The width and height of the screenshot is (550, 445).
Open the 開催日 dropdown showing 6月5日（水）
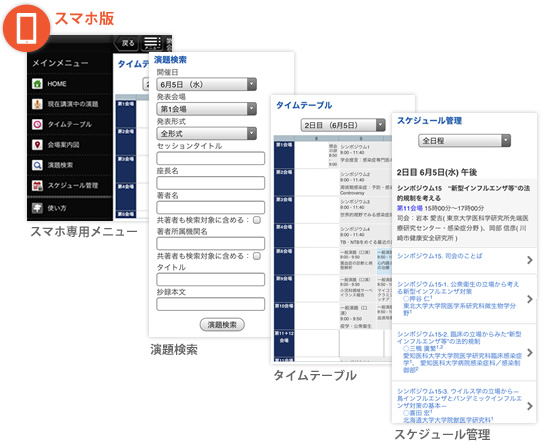(x=207, y=85)
